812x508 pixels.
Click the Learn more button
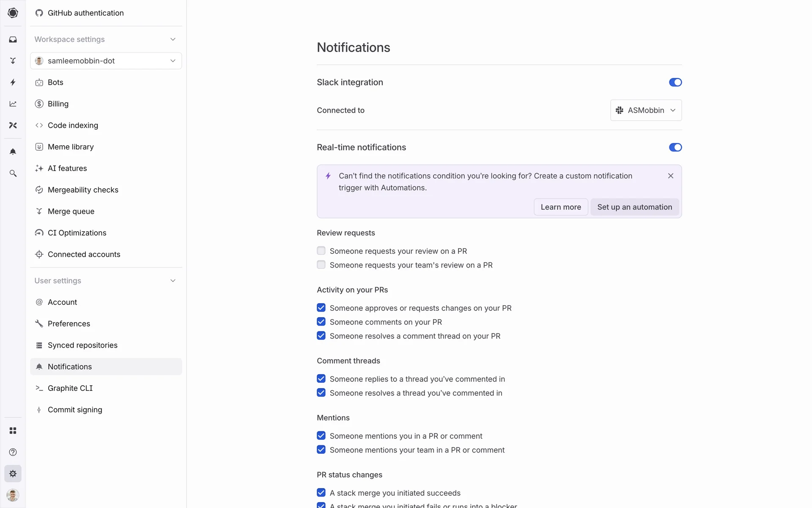tap(560, 207)
